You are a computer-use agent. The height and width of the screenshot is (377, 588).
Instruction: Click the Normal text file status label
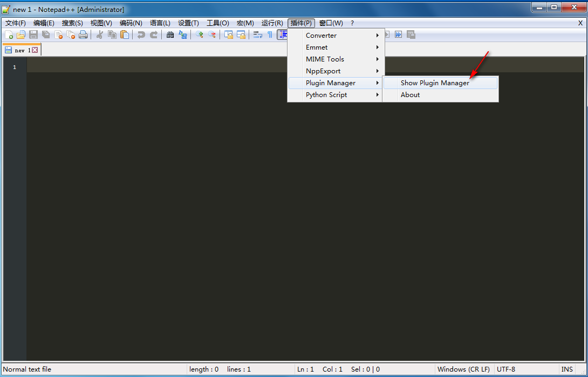click(x=27, y=369)
